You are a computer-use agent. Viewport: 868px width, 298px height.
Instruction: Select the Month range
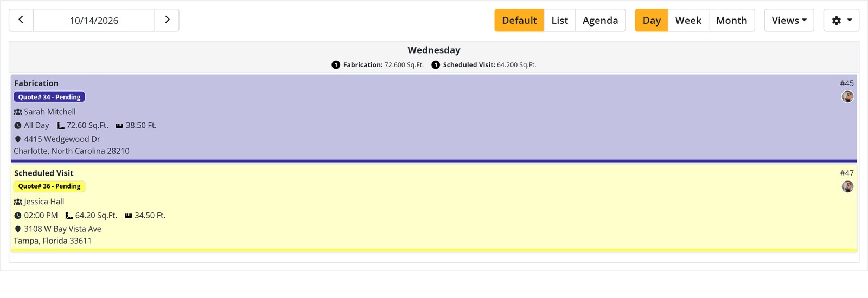(x=731, y=20)
